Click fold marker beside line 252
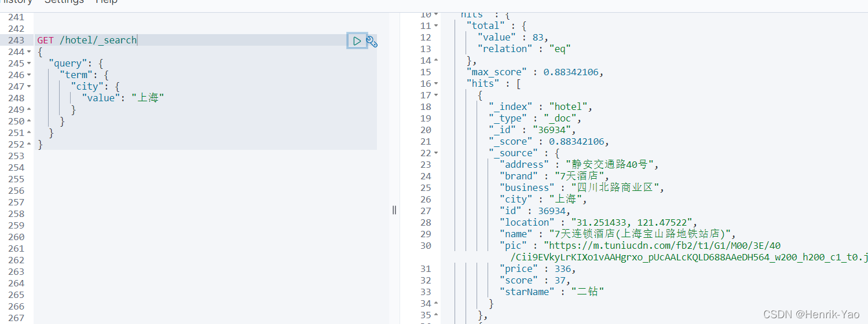The image size is (868, 324). (30, 145)
